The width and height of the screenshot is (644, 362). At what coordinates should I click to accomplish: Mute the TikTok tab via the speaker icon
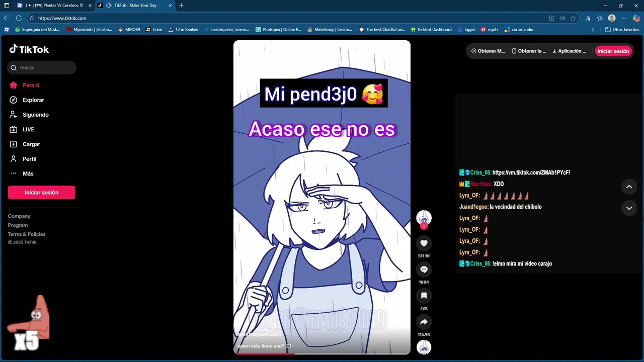pos(108,5)
